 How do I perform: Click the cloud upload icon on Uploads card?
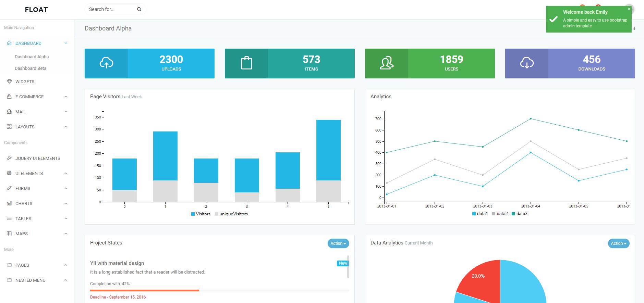point(106,63)
